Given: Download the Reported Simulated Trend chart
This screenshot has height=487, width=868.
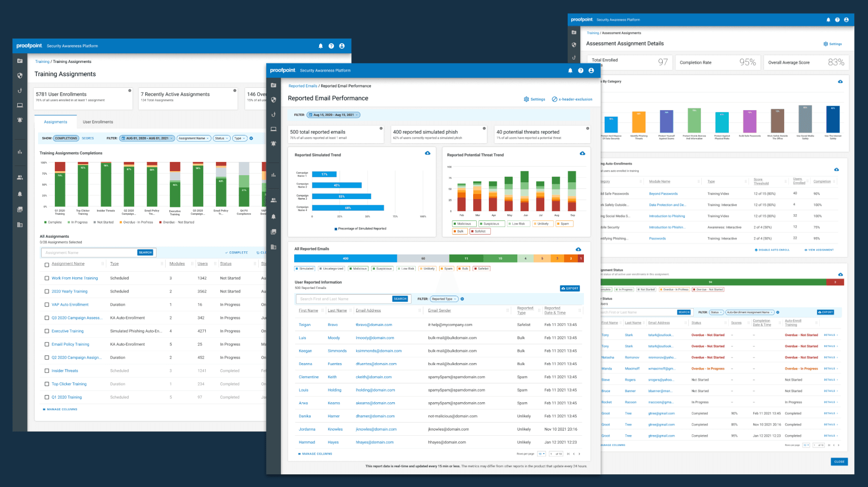Looking at the screenshot, I should pos(427,153).
